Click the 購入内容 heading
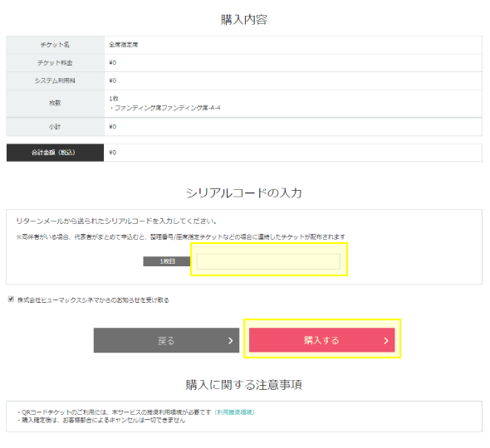This screenshot has width=490, height=448. click(x=244, y=20)
